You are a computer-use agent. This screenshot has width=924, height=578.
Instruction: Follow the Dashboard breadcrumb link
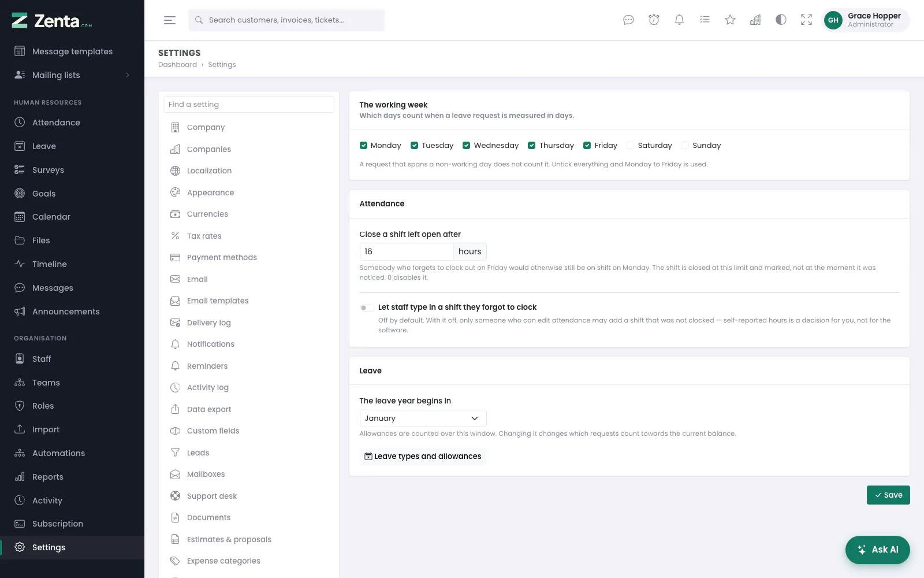pos(177,65)
